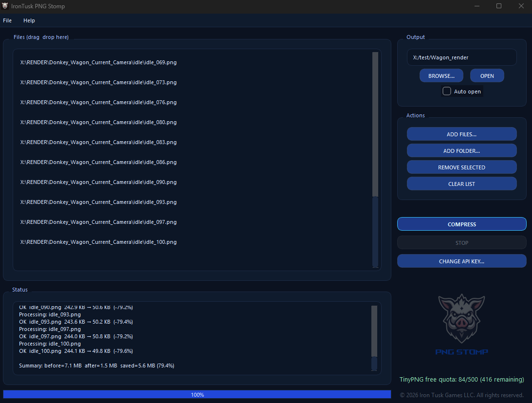The width and height of the screenshot is (532, 403).
Task: Maximize the IronTusk PNG Stomp window
Action: (499, 6)
